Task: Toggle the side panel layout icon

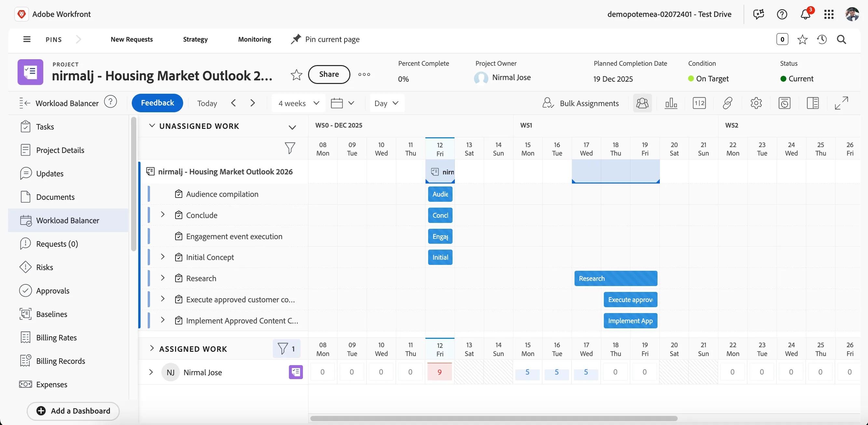Action: pyautogui.click(x=813, y=103)
